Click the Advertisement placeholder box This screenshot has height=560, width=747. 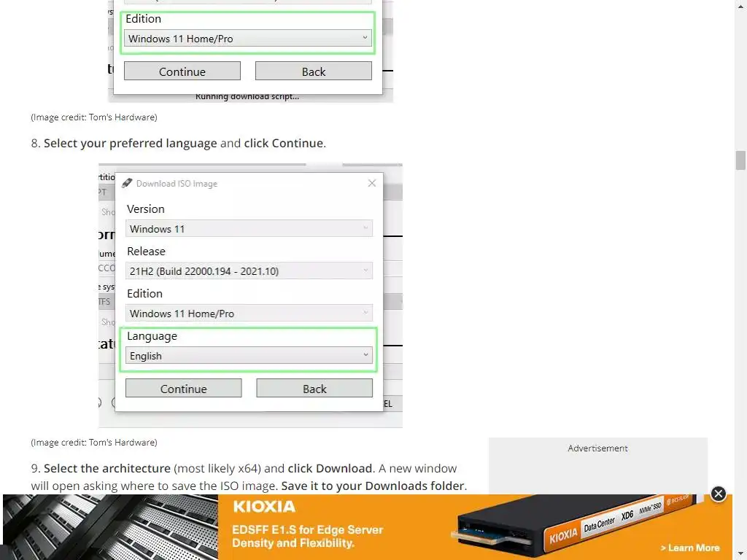tap(598, 466)
